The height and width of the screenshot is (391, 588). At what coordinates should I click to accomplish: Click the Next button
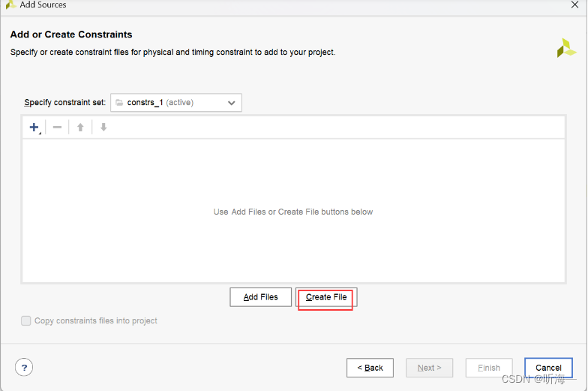pos(429,368)
